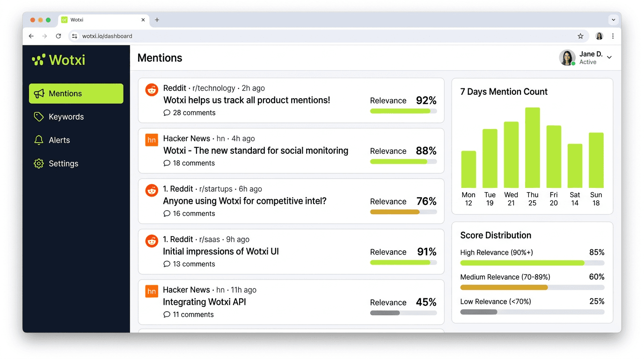Screen dimensions: 644x359
Task: Click the Medium Relevance 60% distribution bar
Action: pos(532,287)
